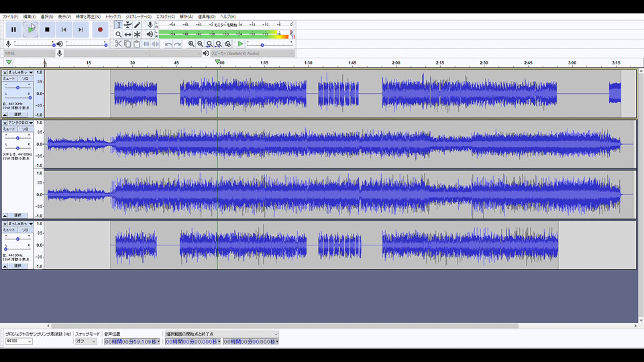The height and width of the screenshot is (362, 644).
Task: Open the ファイル(F) menu
Action: pyautogui.click(x=10, y=17)
